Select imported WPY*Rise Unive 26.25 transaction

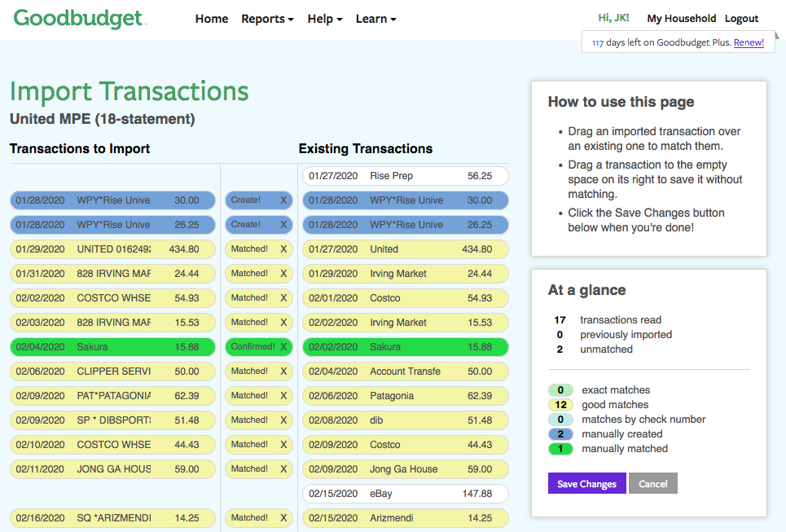click(112, 225)
